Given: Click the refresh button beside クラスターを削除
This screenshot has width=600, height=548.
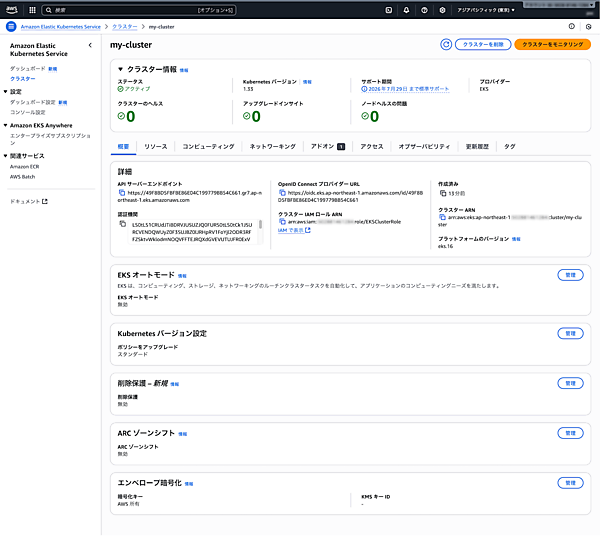Looking at the screenshot, I should [446, 45].
